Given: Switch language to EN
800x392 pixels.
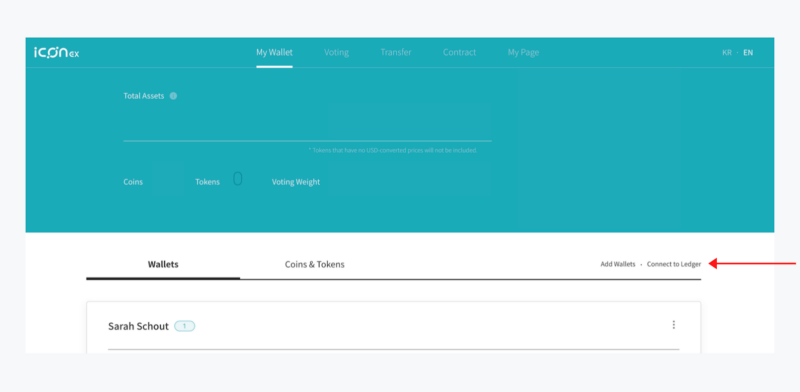Looking at the screenshot, I should [x=748, y=53].
